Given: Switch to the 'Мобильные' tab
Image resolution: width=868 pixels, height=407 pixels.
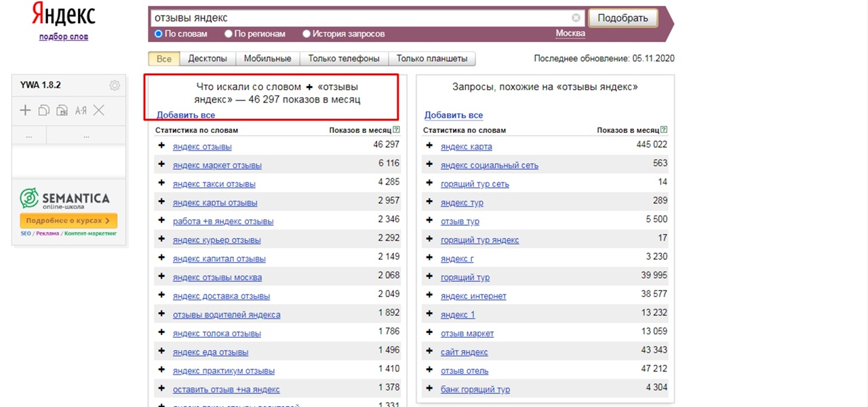Looking at the screenshot, I should click(x=268, y=58).
